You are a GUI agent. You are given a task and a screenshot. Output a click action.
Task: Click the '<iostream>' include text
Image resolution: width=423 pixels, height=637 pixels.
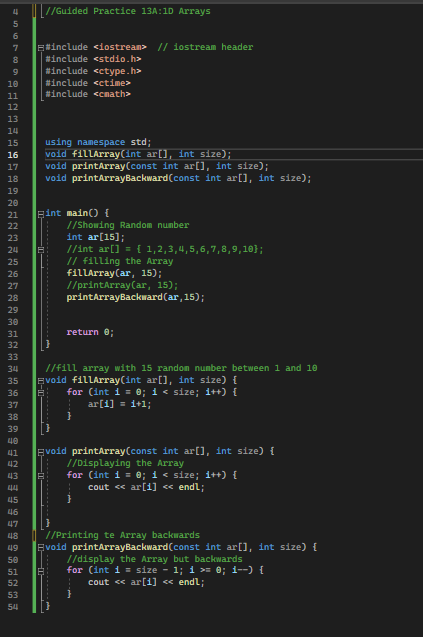pos(120,47)
